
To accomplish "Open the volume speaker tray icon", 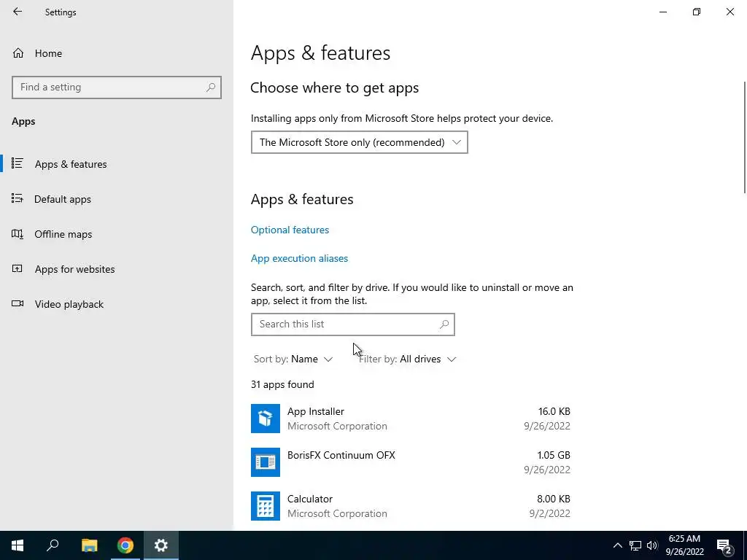I will [x=652, y=545].
